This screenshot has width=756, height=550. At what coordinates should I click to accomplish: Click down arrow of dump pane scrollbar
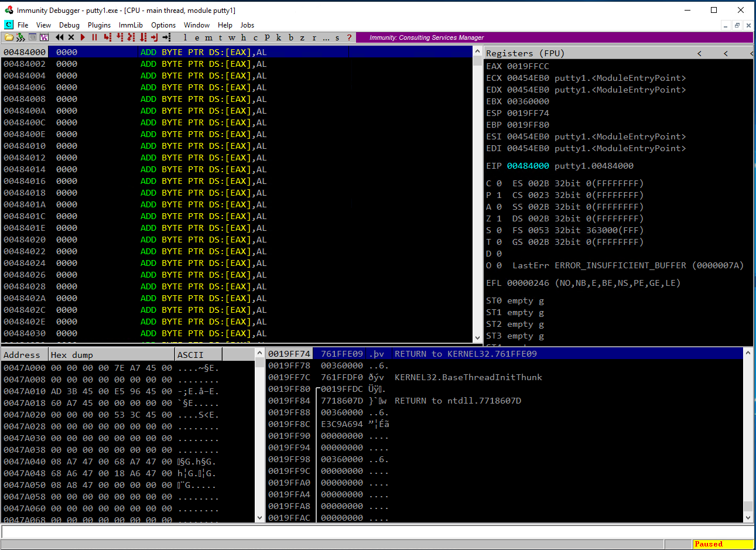click(260, 518)
